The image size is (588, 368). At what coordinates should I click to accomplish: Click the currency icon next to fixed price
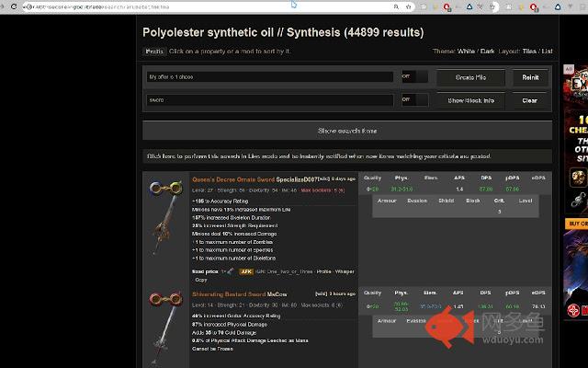(x=231, y=271)
